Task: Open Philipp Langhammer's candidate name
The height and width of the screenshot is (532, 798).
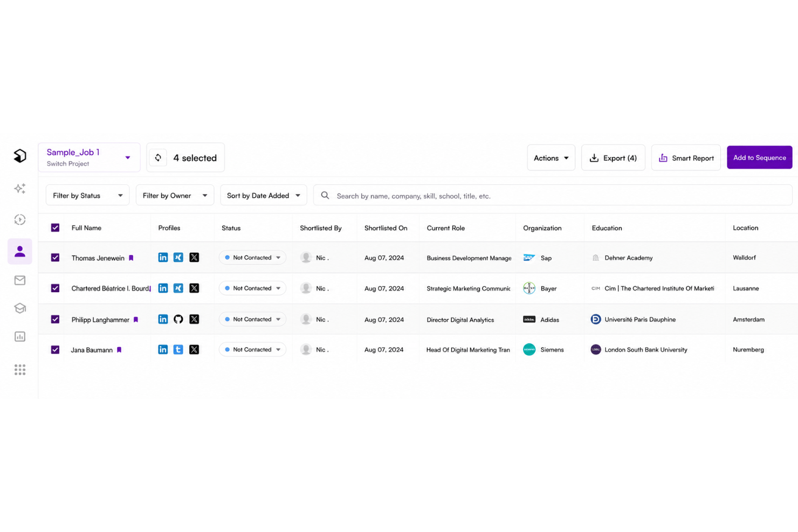Action: tap(100, 320)
